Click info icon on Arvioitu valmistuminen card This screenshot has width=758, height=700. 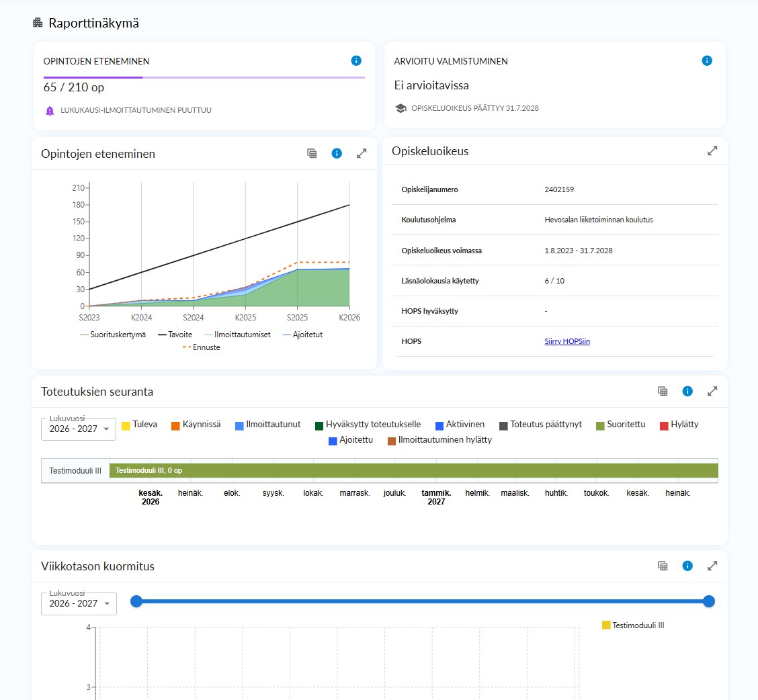point(707,60)
